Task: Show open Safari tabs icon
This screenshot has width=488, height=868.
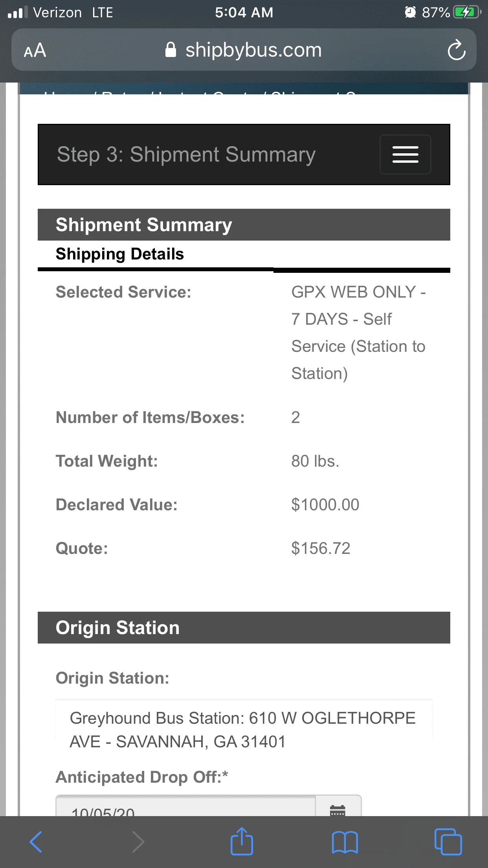Action: tap(448, 842)
